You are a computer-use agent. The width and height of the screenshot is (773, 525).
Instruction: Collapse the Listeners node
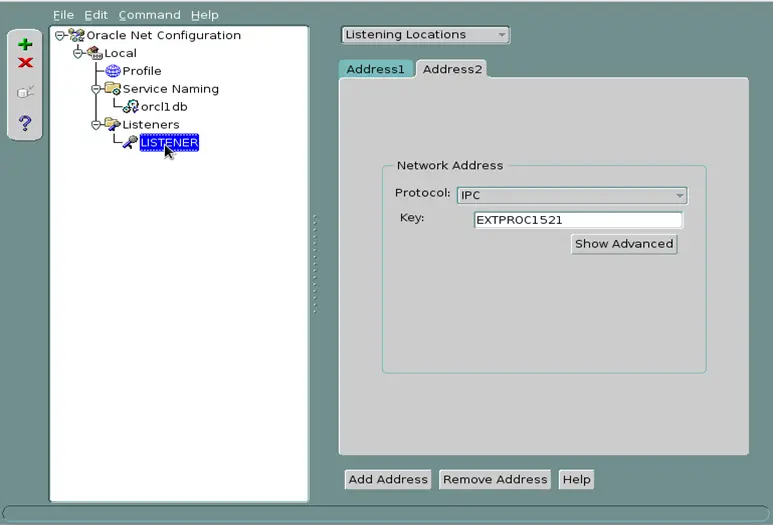pyautogui.click(x=96, y=125)
